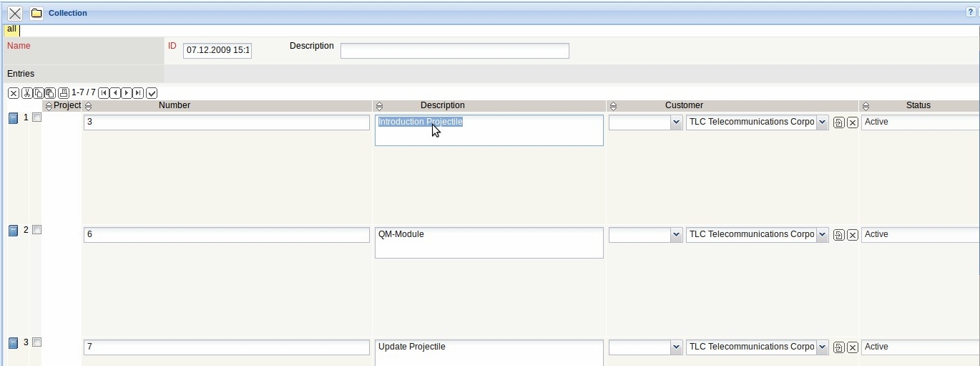The width and height of the screenshot is (980, 366).
Task: Click the '1-7 / 7' page counter
Action: (84, 93)
